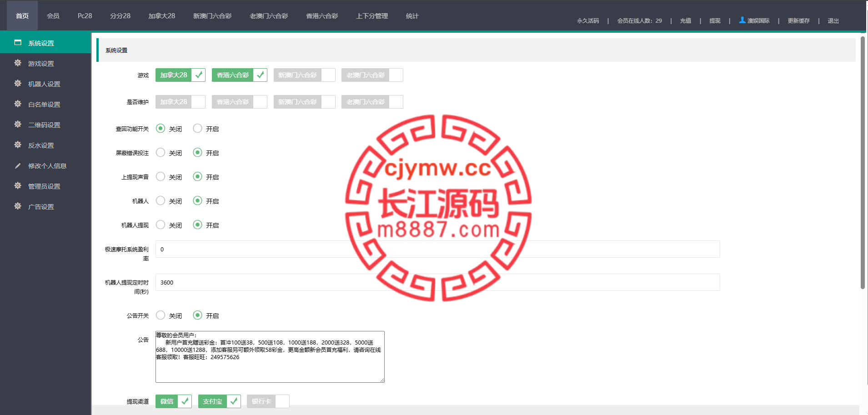Check 加拿大28 in the 是否维护 row
The height and width of the screenshot is (415, 868).
pyautogui.click(x=181, y=102)
